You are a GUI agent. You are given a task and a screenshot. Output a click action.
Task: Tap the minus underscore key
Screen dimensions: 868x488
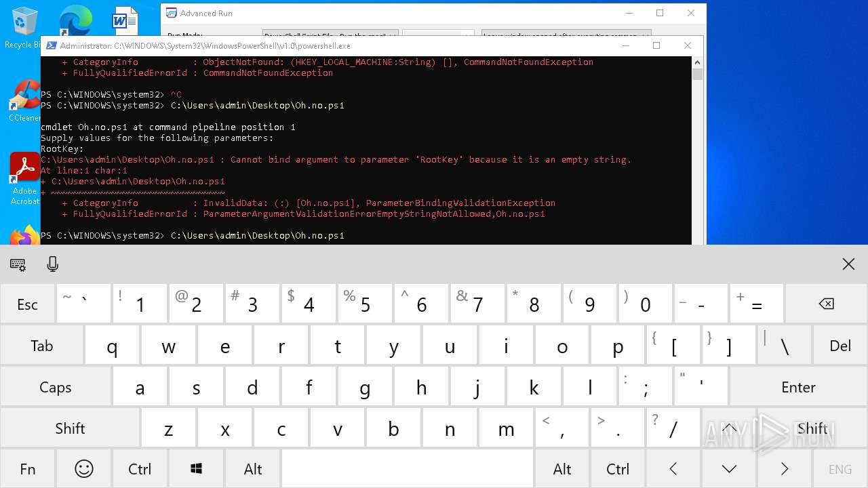tap(701, 304)
